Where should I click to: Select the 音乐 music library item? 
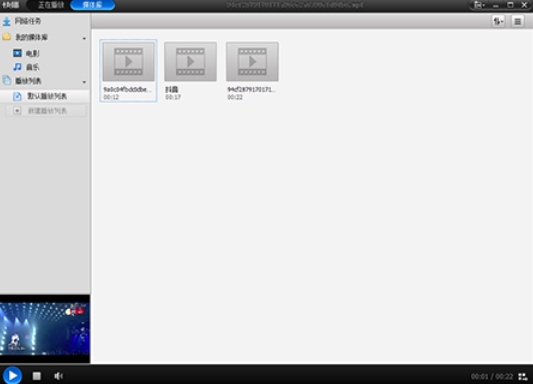(27, 67)
